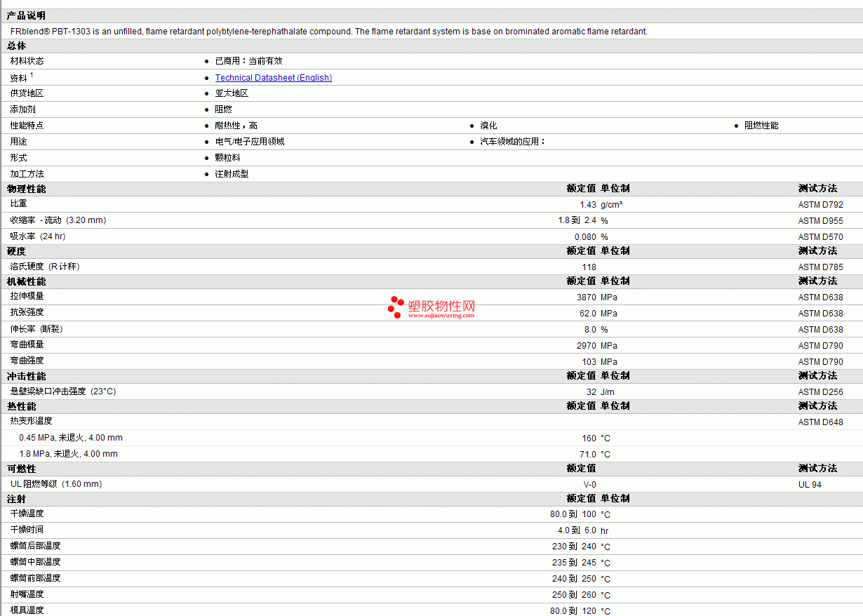Screen dimensions: 863x616
Task: Select the FRblend PBT-1303 description paragraph
Action: tap(329, 32)
